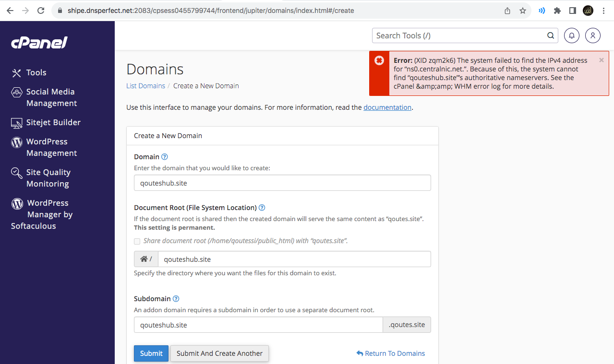Click the blue Submit button
Image resolution: width=614 pixels, height=364 pixels.
[151, 353]
